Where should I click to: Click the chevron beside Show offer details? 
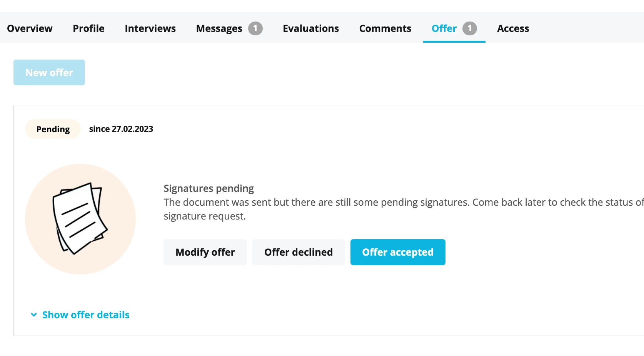(34, 315)
